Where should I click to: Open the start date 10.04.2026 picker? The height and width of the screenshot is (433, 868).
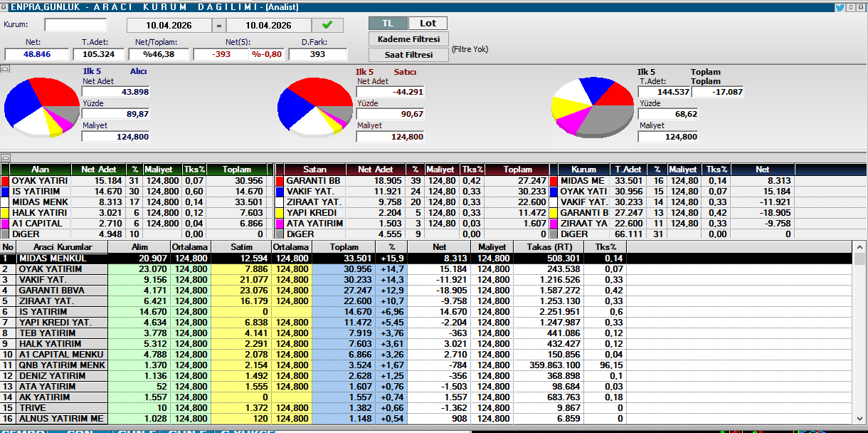tap(169, 25)
